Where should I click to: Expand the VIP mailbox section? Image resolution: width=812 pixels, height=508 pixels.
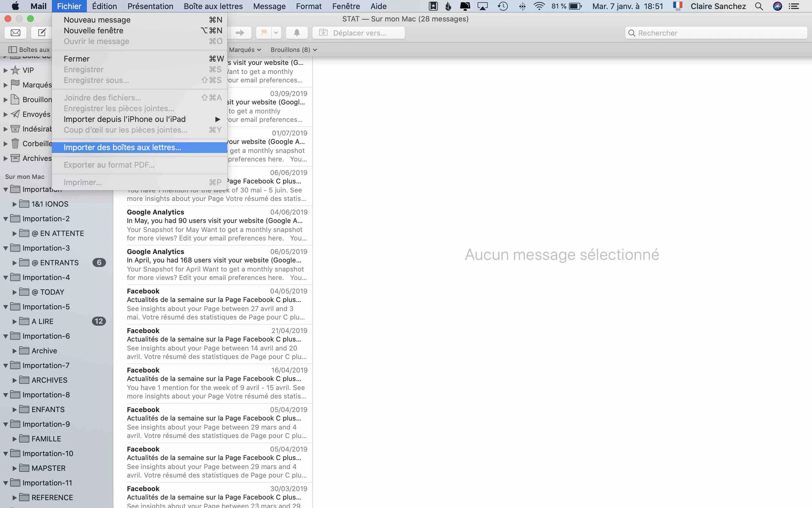click(x=6, y=70)
